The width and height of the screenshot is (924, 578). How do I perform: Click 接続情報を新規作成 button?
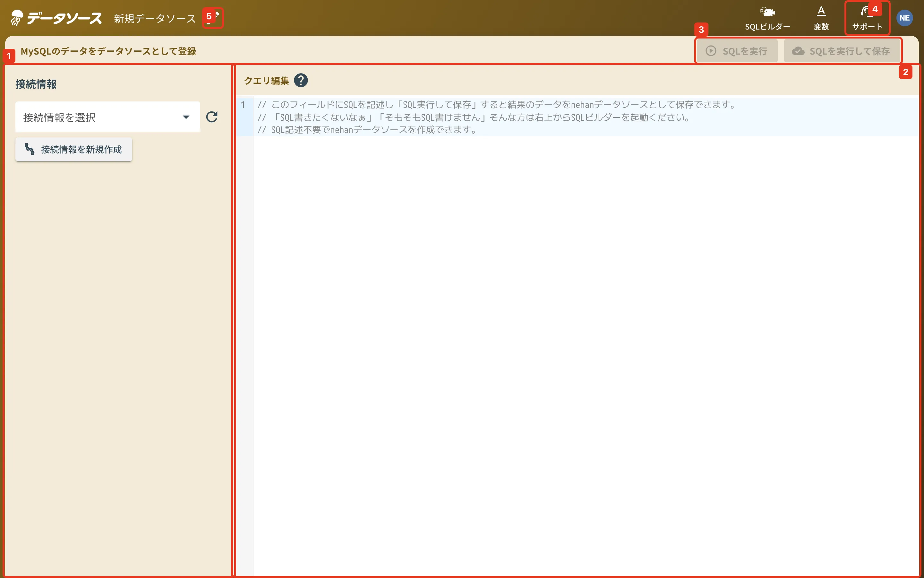coord(74,149)
